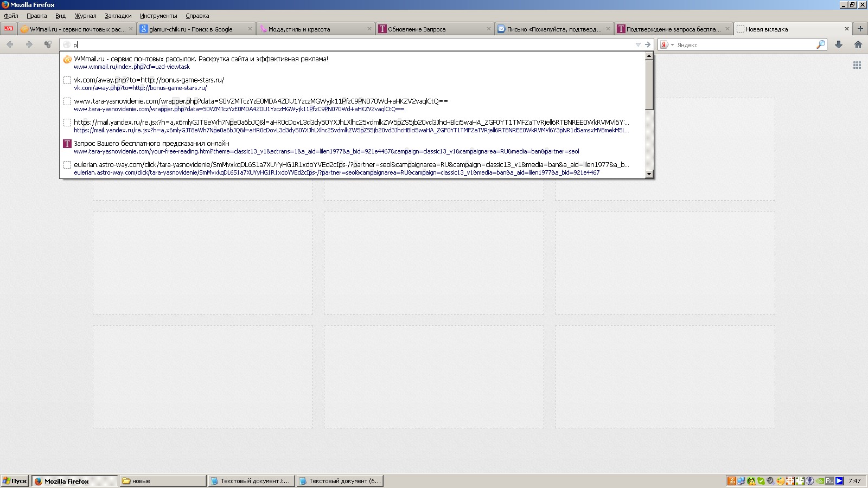868x488 pixels.
Task: Select the vk.com/away.php bonus-game-stars suggestion
Action: (x=352, y=84)
